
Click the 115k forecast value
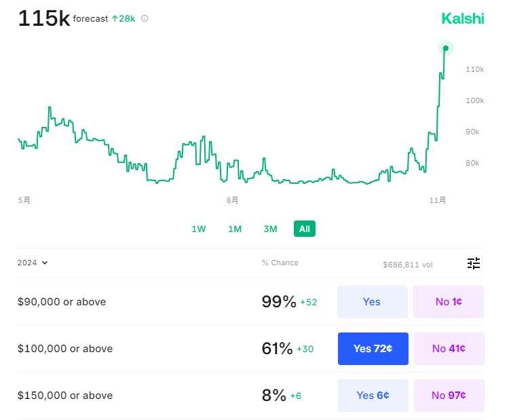(43, 19)
